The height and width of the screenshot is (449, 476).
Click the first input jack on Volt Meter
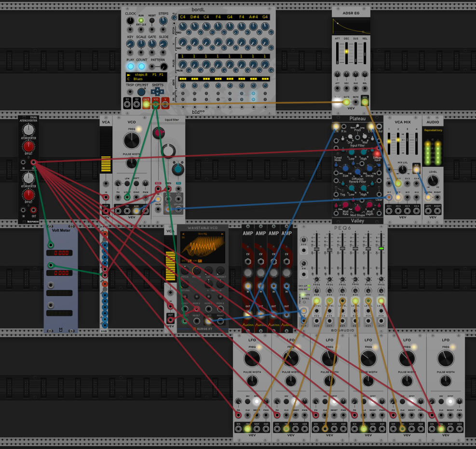(51, 245)
